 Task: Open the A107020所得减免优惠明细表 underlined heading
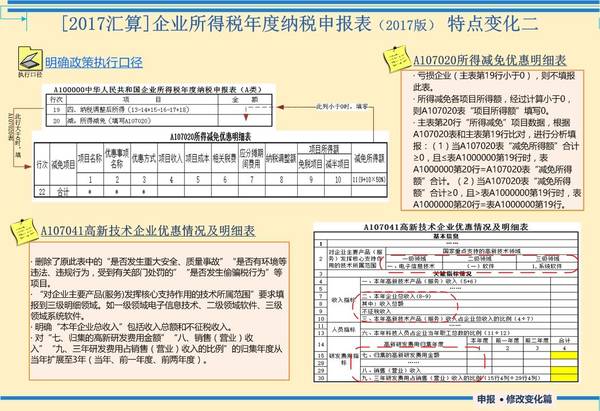pos(489,60)
